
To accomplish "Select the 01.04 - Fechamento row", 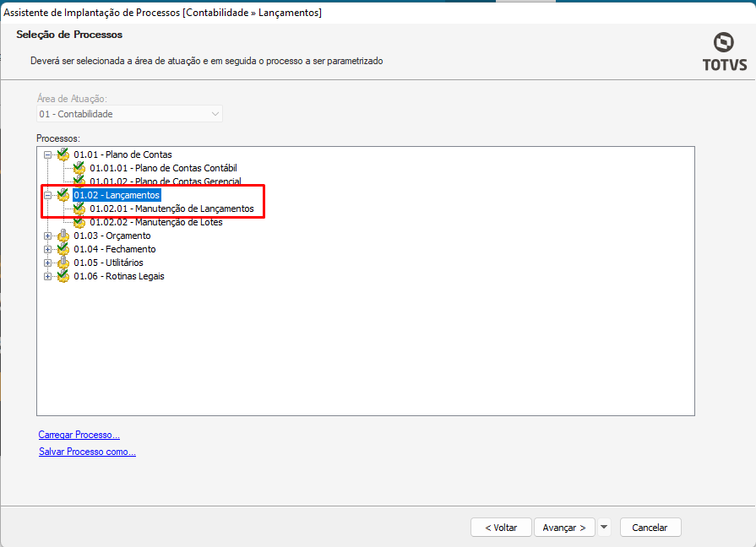I will pos(115,249).
